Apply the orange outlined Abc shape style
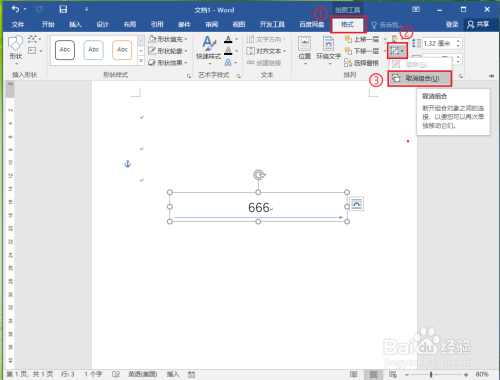The image size is (500, 380). (122, 50)
